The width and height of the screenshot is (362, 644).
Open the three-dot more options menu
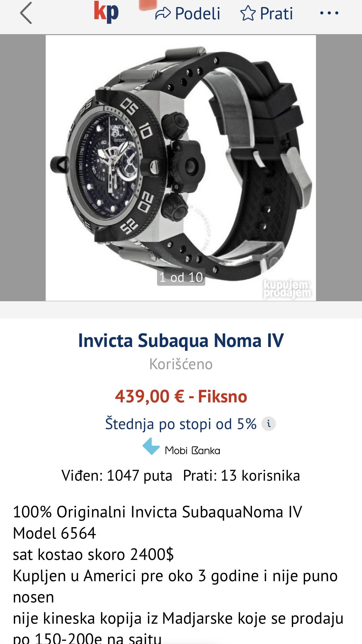click(x=329, y=13)
